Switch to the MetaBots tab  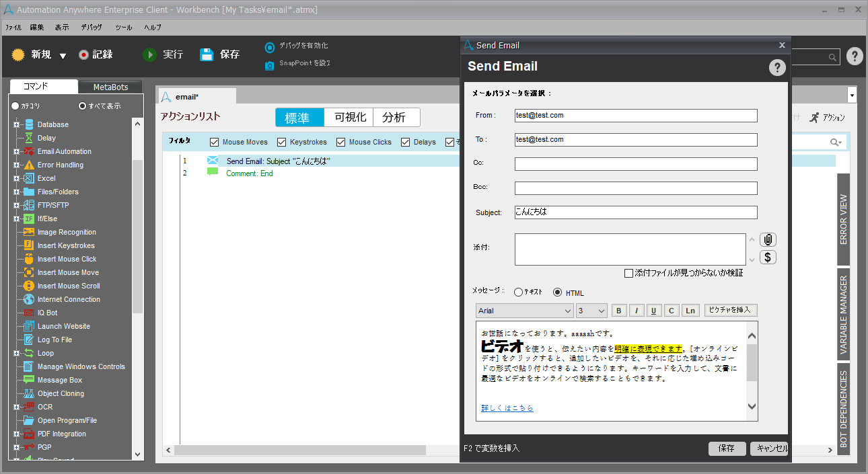[x=110, y=87]
